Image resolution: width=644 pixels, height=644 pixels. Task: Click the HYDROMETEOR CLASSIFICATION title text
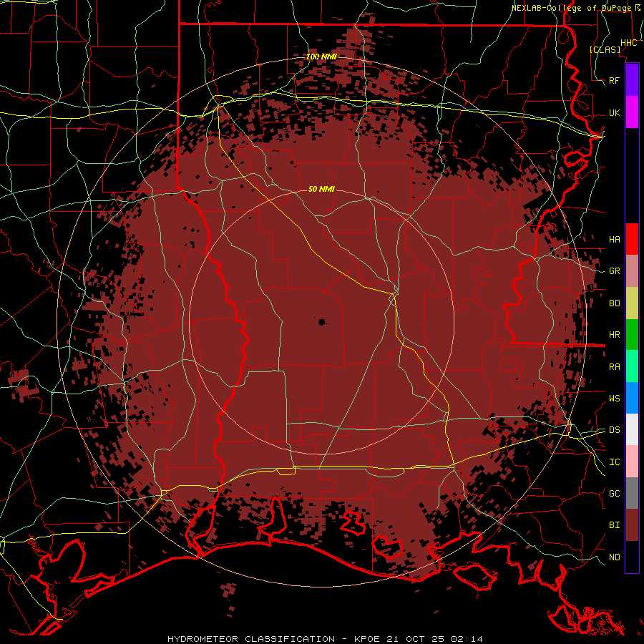click(251, 639)
